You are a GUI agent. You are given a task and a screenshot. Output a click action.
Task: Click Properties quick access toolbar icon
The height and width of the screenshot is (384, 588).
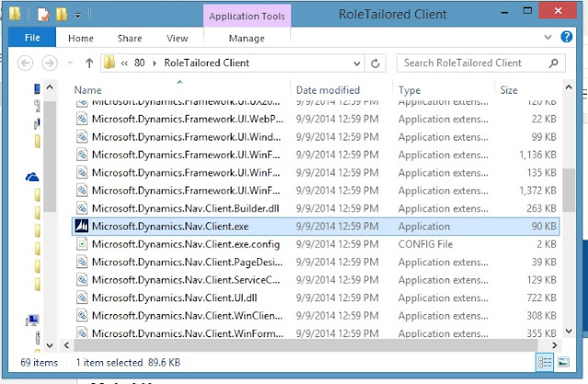43,15
